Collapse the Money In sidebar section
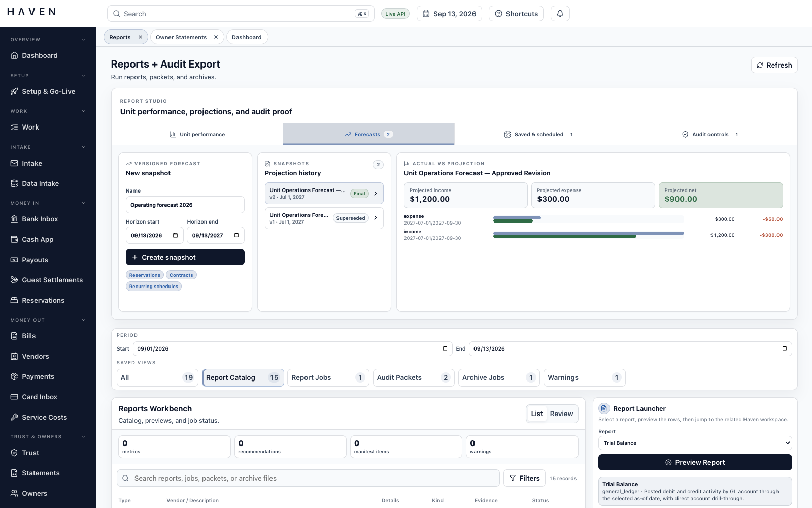 pos(83,203)
